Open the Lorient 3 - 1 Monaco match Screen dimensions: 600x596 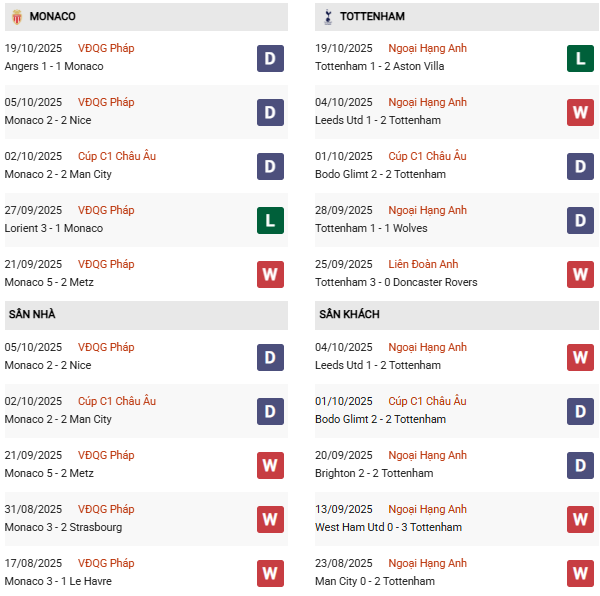[53, 228]
